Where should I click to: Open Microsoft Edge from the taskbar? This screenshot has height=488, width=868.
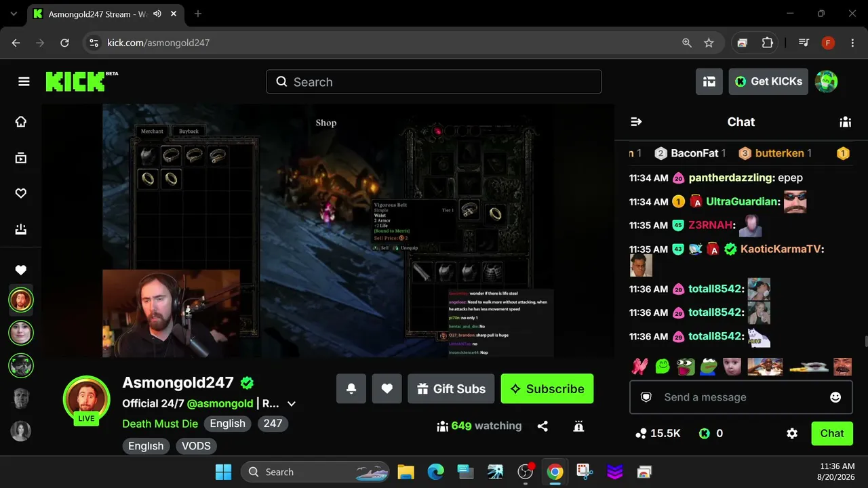point(435,472)
